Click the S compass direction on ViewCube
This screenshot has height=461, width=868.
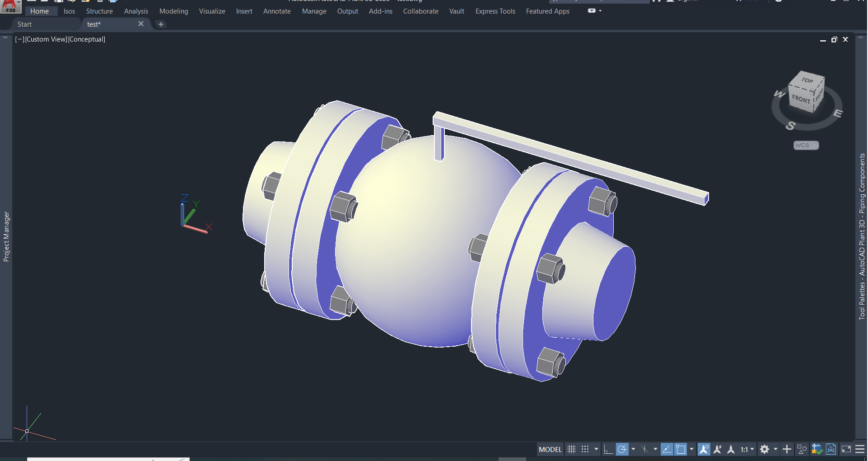tap(790, 126)
